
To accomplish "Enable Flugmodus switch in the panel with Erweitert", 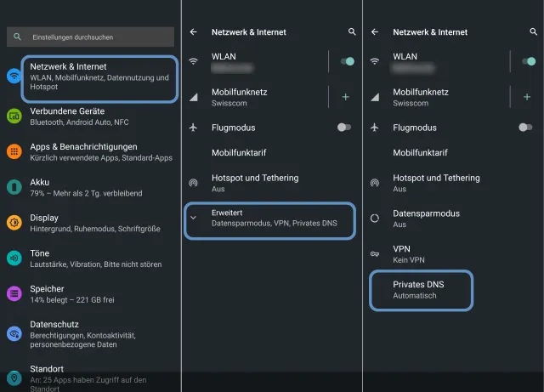I will pos(344,127).
